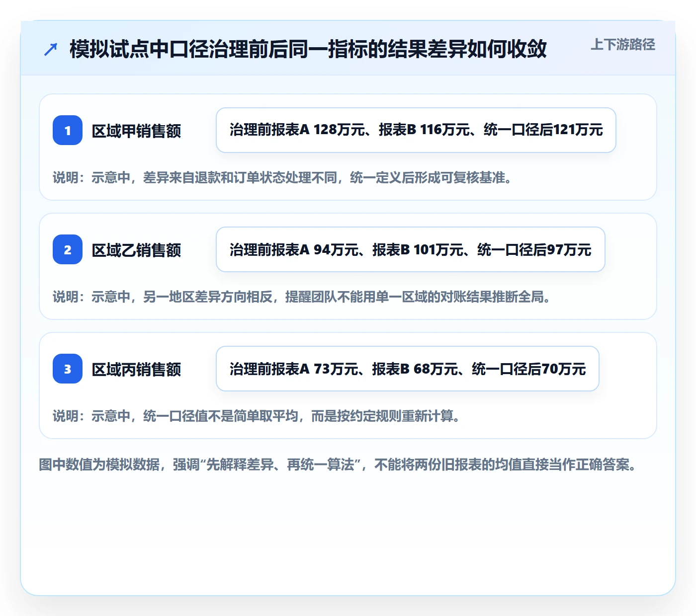
Task: Click the value box with 统一口径后97万元
Action: (x=411, y=249)
